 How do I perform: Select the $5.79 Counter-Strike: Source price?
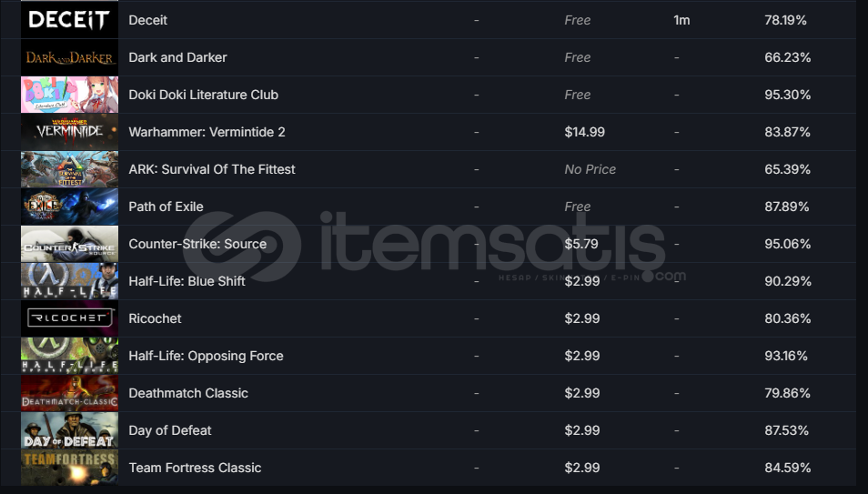[581, 244]
